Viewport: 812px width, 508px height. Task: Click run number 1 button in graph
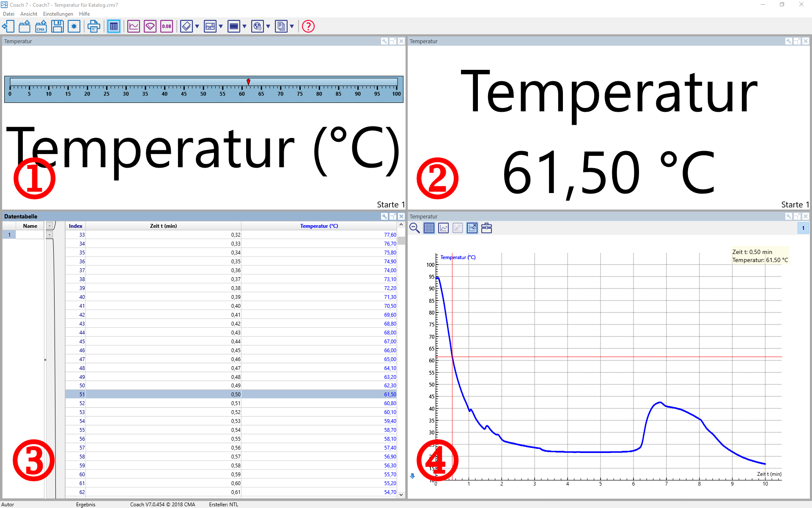coord(803,228)
